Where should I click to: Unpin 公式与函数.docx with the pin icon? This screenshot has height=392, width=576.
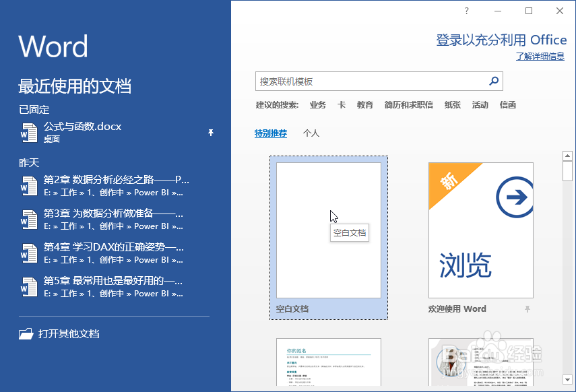(210, 133)
